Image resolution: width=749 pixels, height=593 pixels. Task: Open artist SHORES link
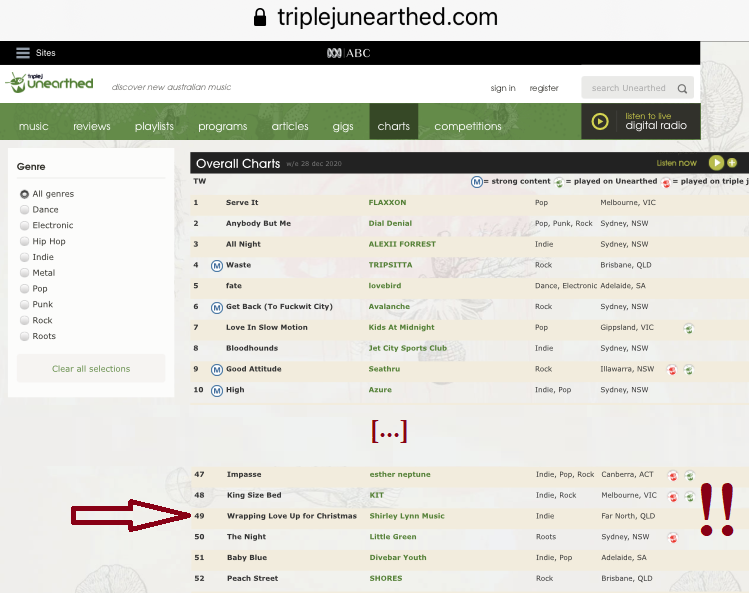(386, 579)
